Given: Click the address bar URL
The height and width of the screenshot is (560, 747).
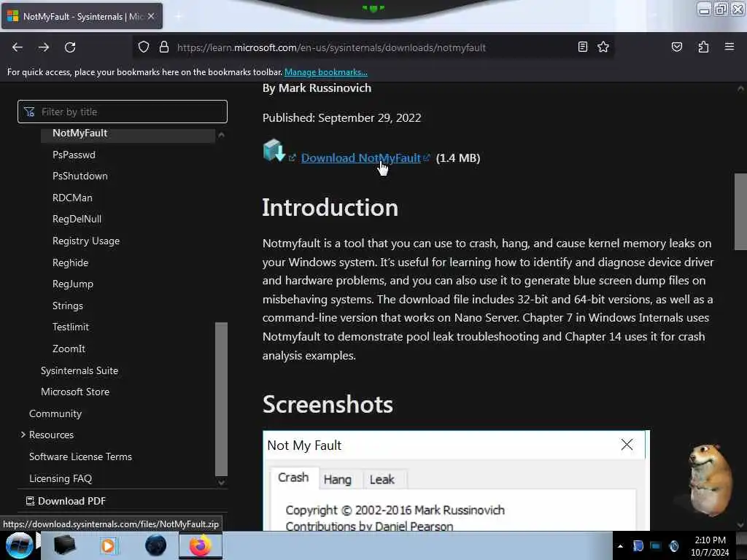Looking at the screenshot, I should tap(331, 47).
